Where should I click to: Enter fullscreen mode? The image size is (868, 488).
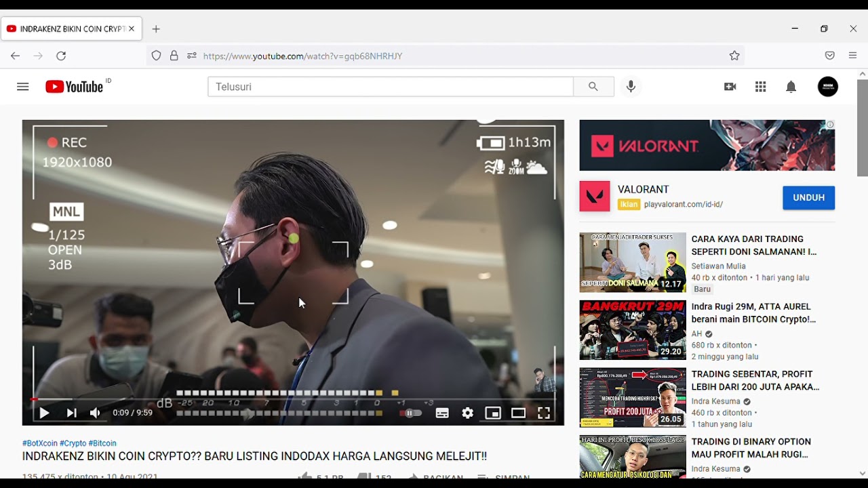[544, 413]
